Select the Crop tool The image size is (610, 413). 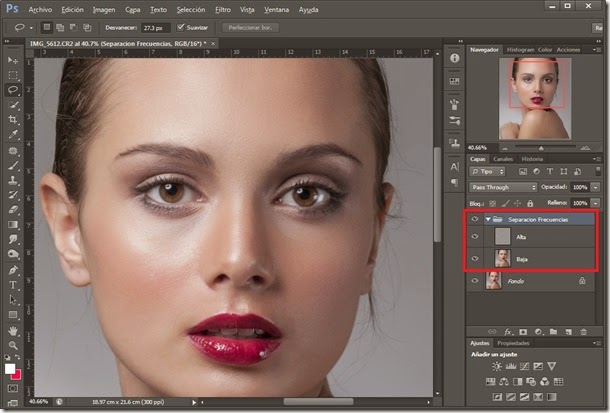click(x=13, y=119)
